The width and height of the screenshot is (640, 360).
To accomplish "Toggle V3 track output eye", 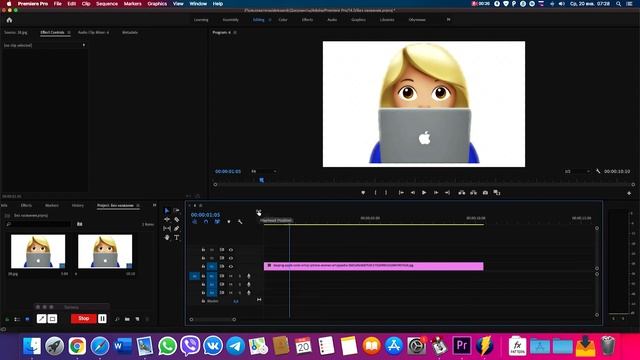I will tap(231, 250).
